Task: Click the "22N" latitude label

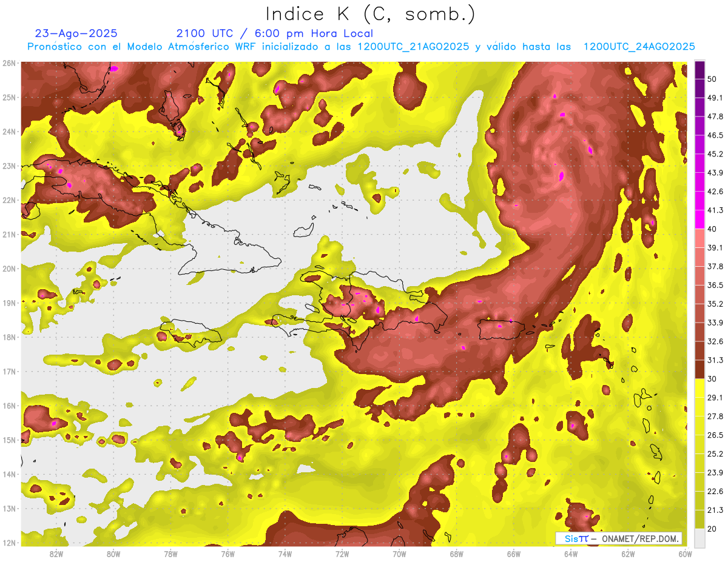Action: click(9, 200)
